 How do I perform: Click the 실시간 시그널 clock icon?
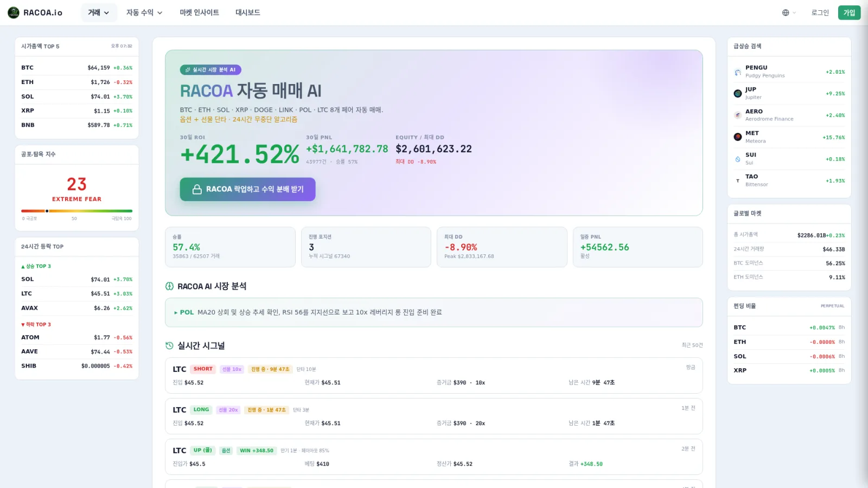169,346
